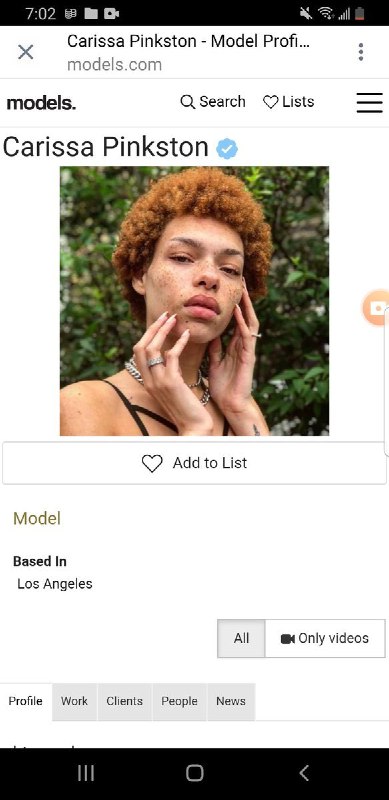Open Lists with the heart icon

click(x=288, y=102)
